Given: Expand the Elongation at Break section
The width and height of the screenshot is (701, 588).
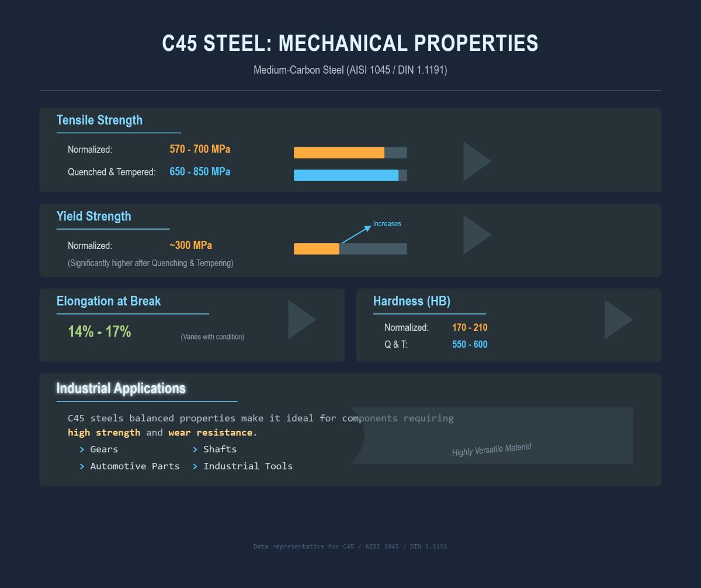Looking at the screenshot, I should click(108, 301).
